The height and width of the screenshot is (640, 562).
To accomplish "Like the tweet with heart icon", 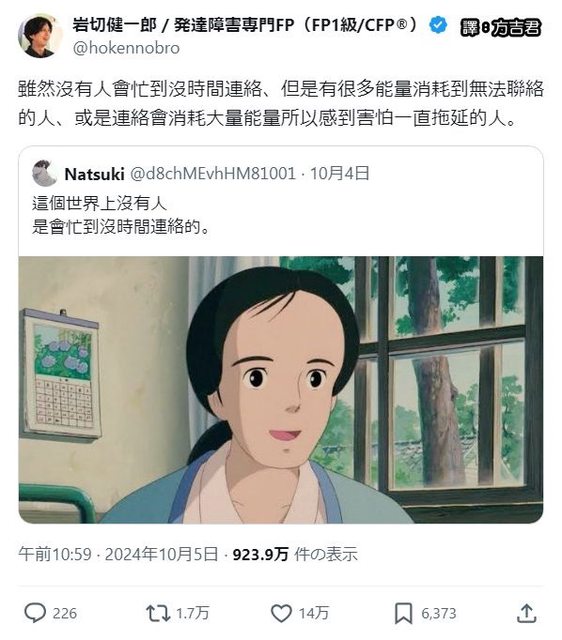I will [x=281, y=613].
